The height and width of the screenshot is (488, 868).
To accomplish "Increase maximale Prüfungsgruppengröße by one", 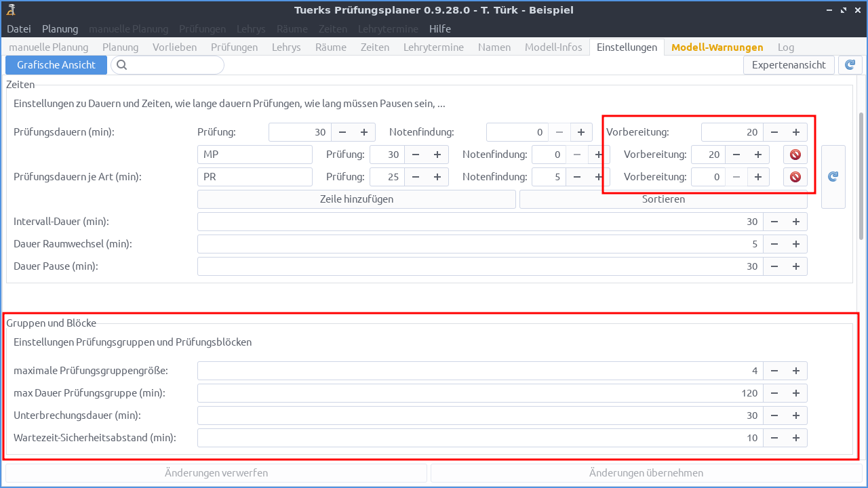I will [x=796, y=371].
